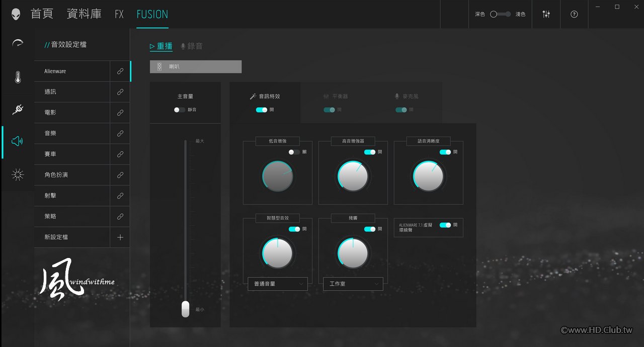Open the performance gauge sidebar icon
This screenshot has height=347, width=644.
18,43
